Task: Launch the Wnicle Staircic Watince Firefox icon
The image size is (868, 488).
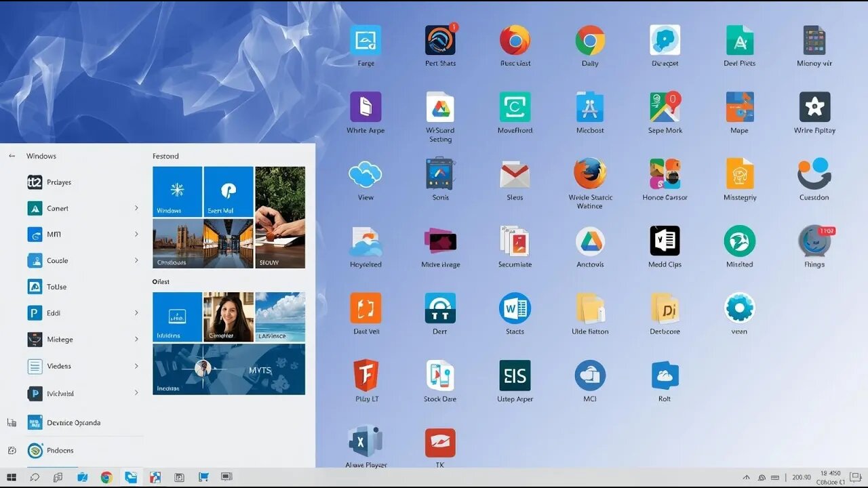Action: [590, 174]
